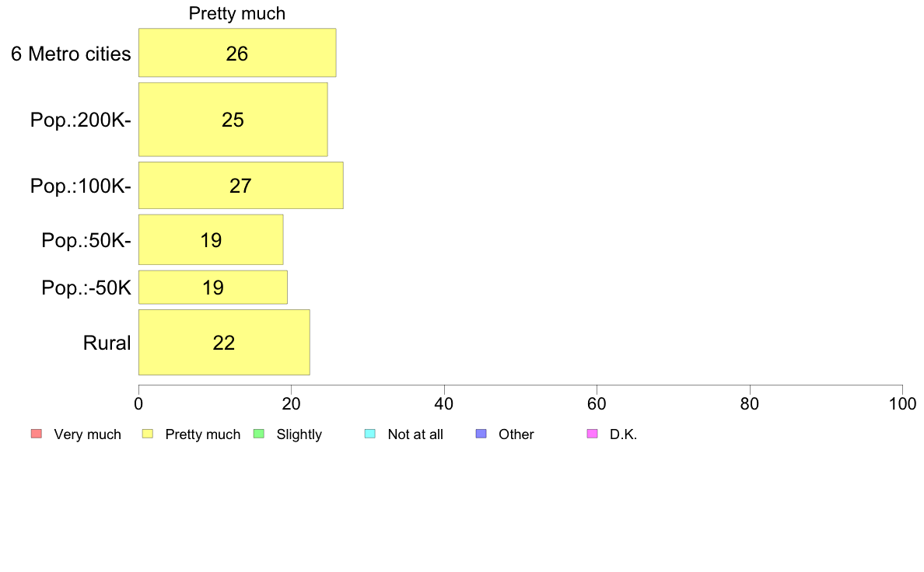Click the axis tick label 100
This screenshot has width=924, height=572.
tap(902, 403)
